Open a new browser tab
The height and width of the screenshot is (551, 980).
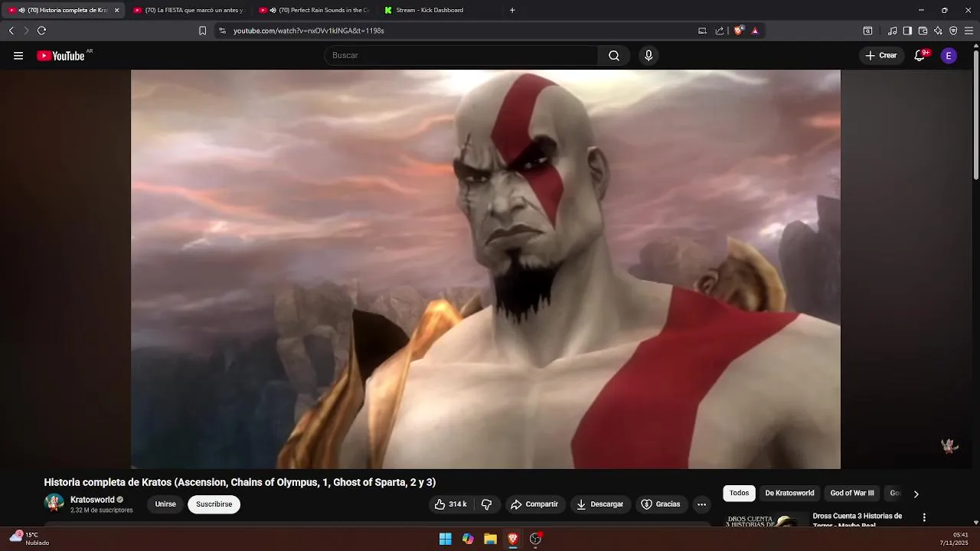(512, 10)
